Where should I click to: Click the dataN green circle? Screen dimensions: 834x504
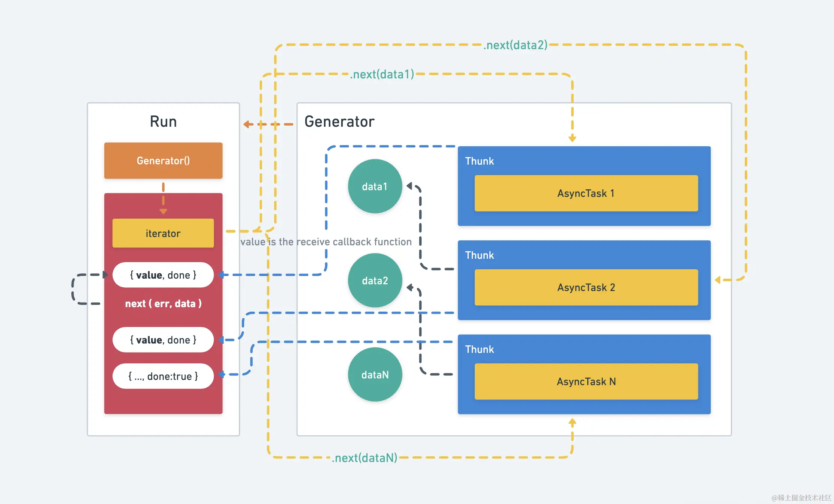(x=375, y=375)
